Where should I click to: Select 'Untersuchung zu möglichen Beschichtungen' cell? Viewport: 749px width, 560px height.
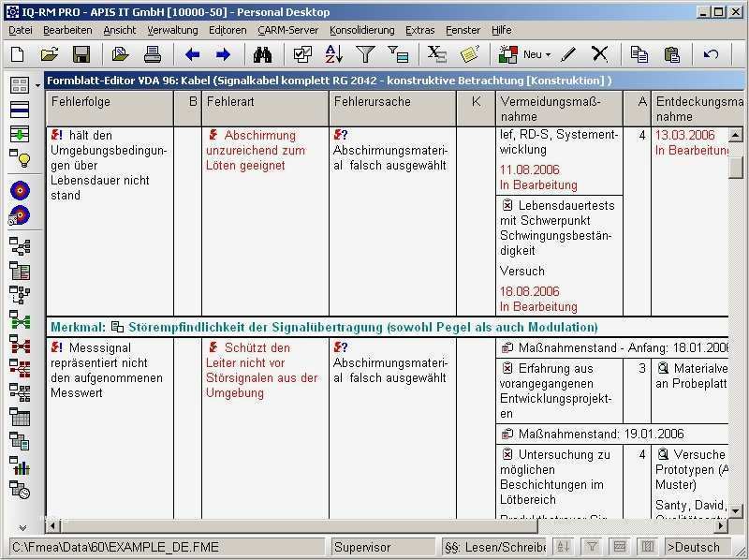(x=559, y=481)
